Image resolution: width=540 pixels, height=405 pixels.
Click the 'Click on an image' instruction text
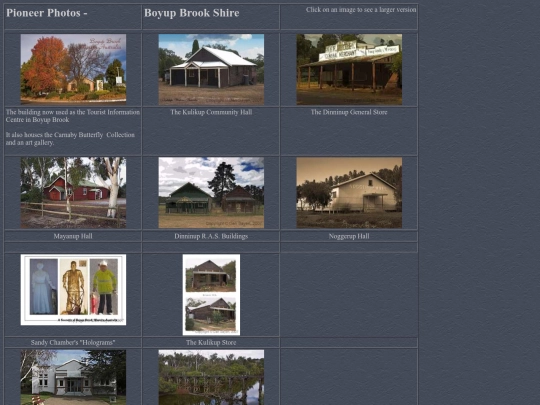(361, 10)
